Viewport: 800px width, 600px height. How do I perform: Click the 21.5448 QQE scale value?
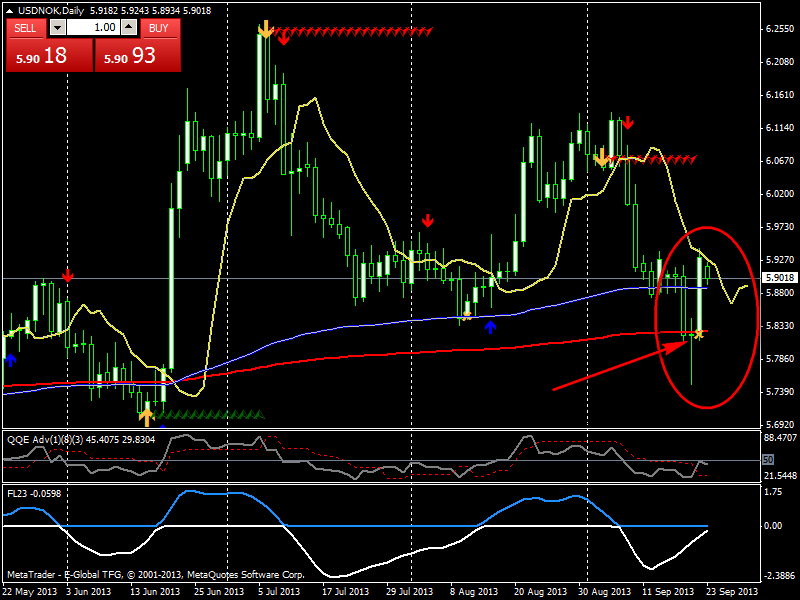click(x=780, y=476)
